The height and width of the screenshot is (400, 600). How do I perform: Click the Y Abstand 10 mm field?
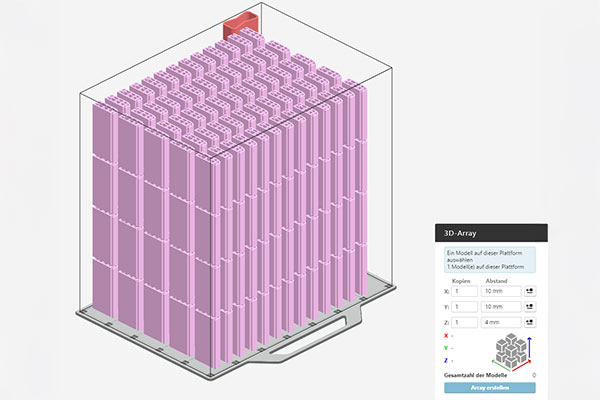click(500, 307)
